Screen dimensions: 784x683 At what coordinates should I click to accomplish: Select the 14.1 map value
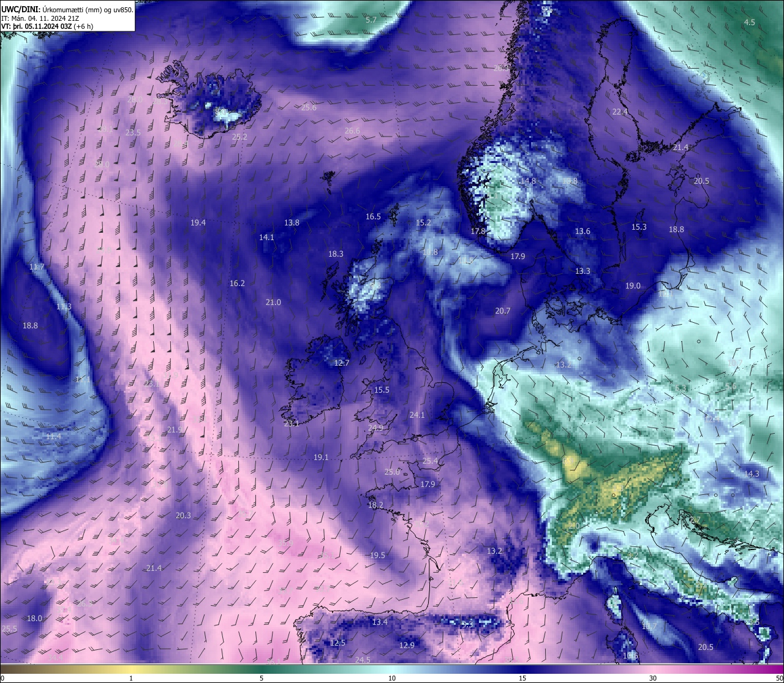coord(266,238)
